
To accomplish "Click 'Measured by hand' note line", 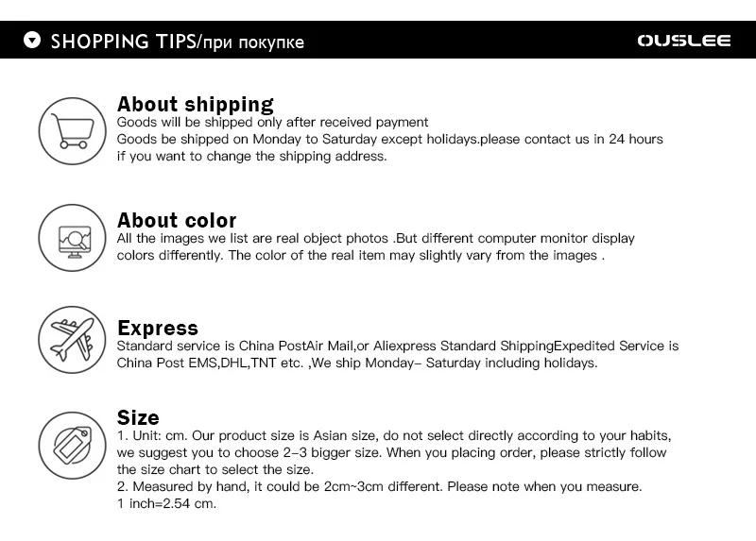I will pos(380,486).
